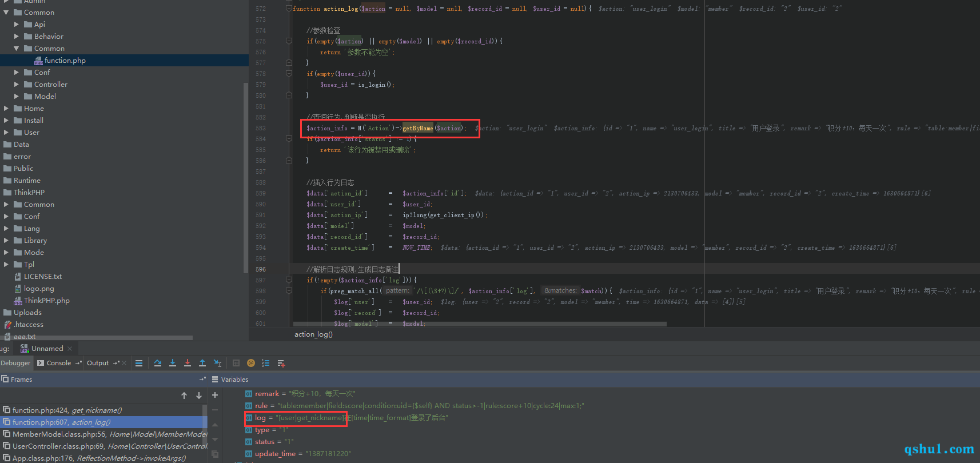This screenshot has width=980, height=463.
Task: Click the .htaccess file icon
Action: click(x=7, y=325)
